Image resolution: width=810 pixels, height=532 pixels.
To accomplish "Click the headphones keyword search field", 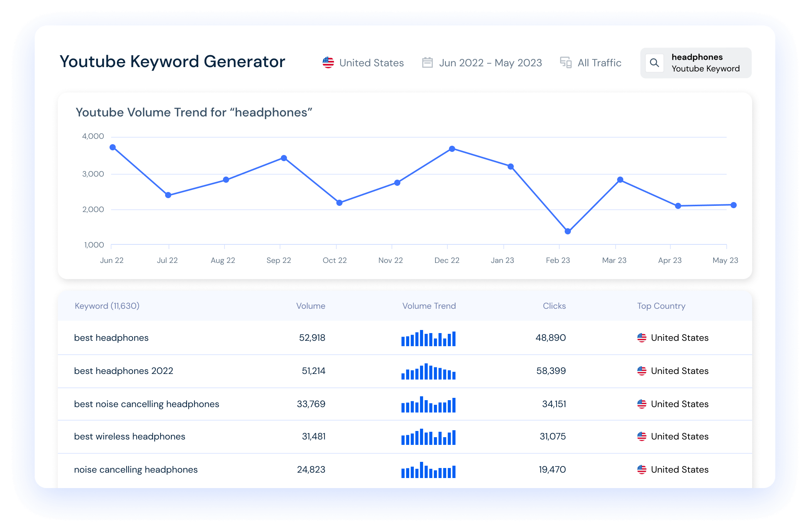I will pyautogui.click(x=696, y=63).
